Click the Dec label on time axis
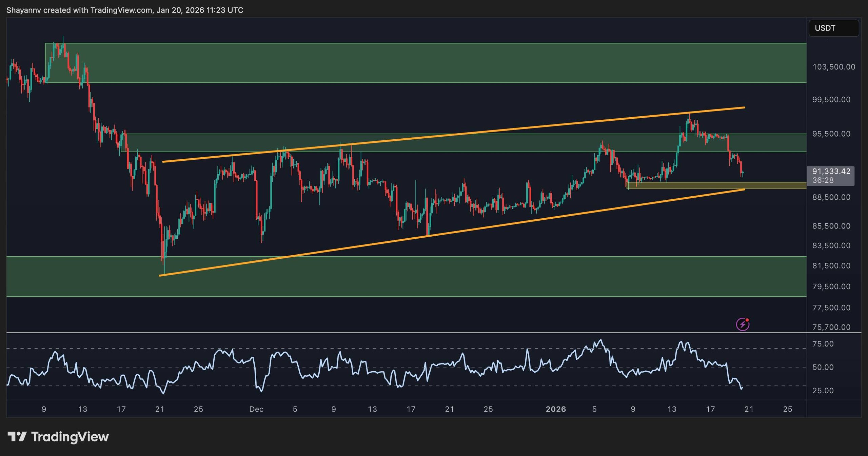Screen dimensions: 868x456 tap(257, 409)
